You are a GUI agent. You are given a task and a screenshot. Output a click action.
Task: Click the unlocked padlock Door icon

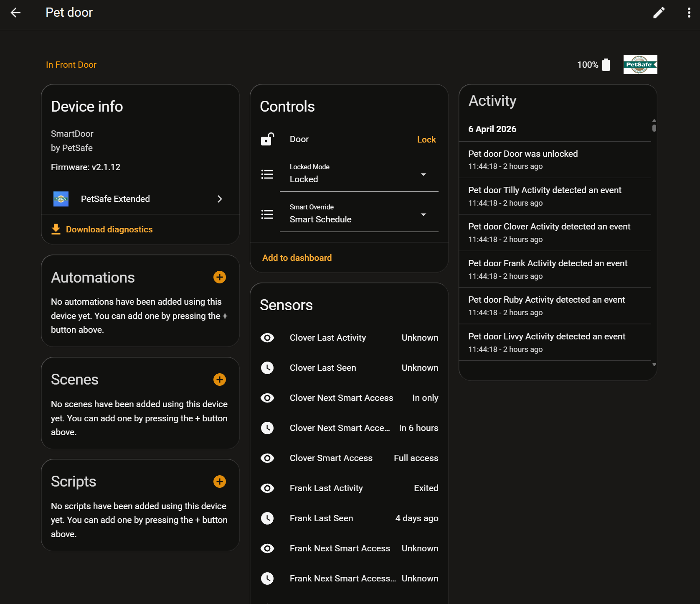pos(267,139)
